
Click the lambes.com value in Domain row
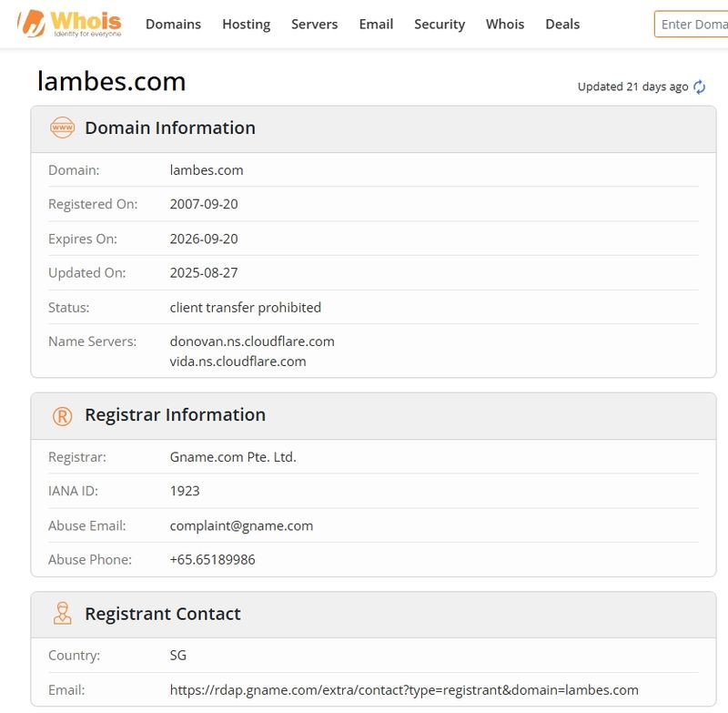(x=207, y=170)
